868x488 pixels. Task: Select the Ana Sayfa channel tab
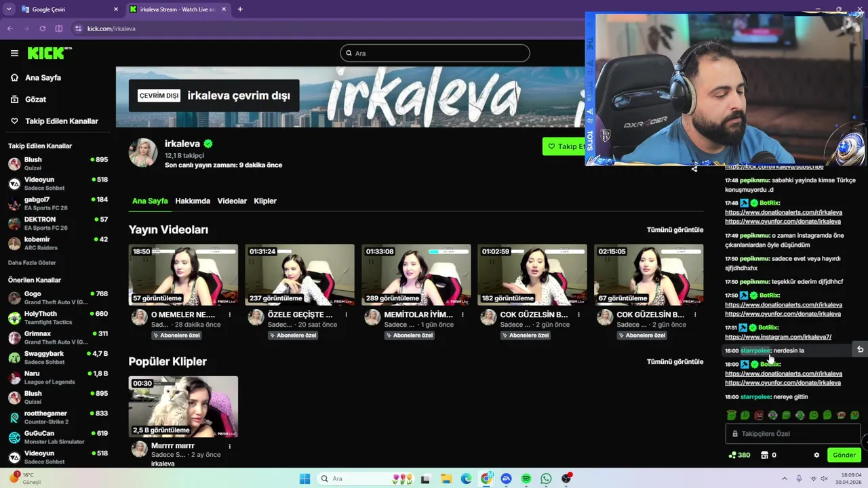click(150, 201)
